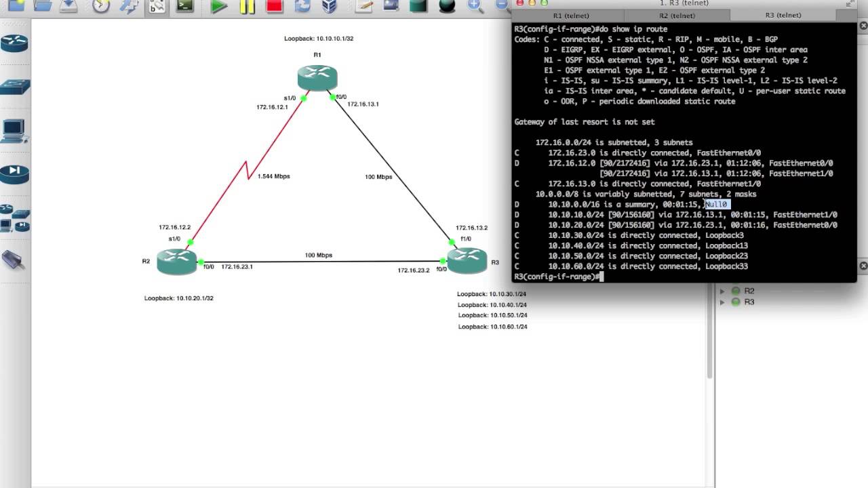Start all devices with the green play icon
Screen dimensions: 868x488
(x=218, y=6)
